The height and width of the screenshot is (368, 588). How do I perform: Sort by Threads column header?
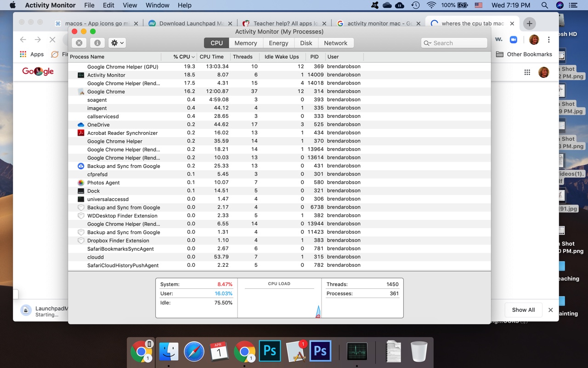[x=244, y=57]
